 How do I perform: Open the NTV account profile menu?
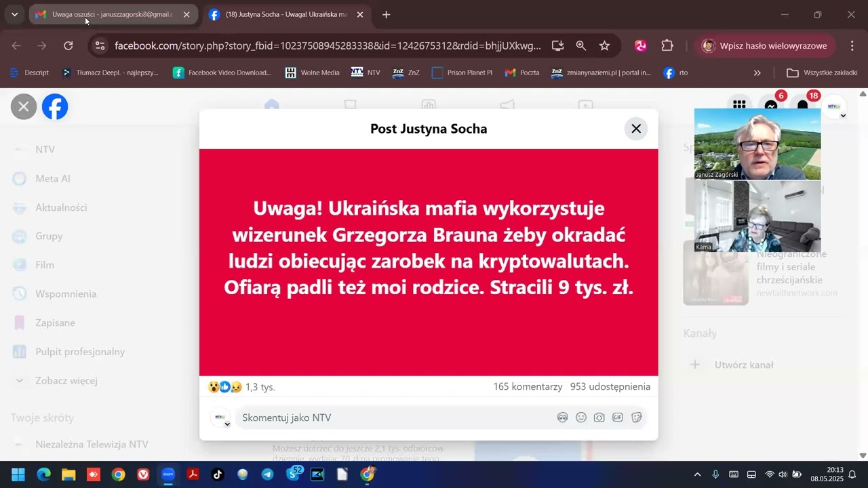(x=834, y=106)
